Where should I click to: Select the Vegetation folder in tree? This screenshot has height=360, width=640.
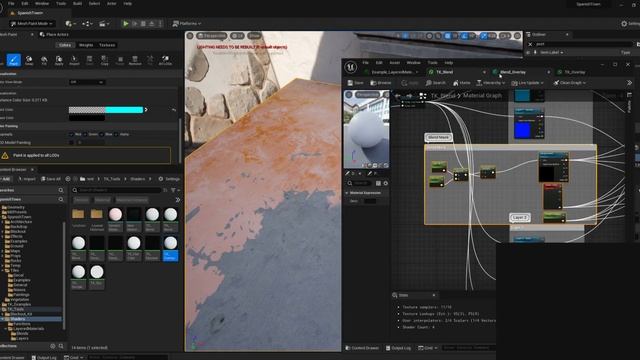pos(20,300)
